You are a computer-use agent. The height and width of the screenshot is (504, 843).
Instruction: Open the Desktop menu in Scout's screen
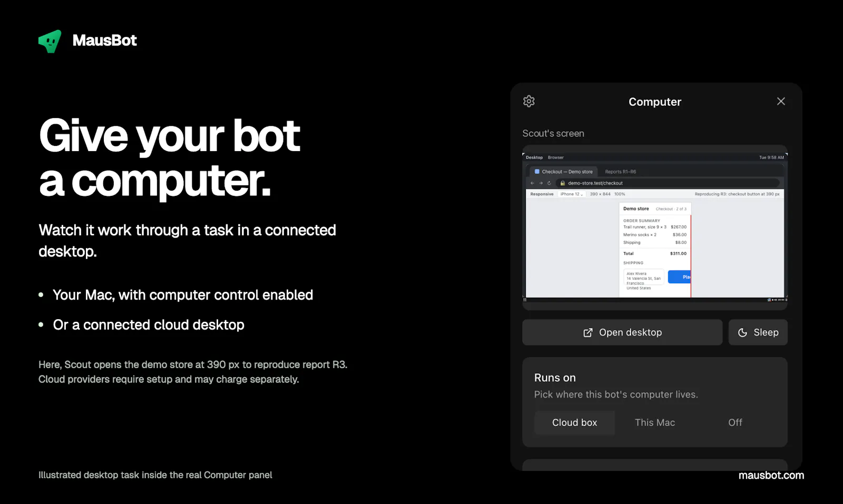pyautogui.click(x=534, y=157)
